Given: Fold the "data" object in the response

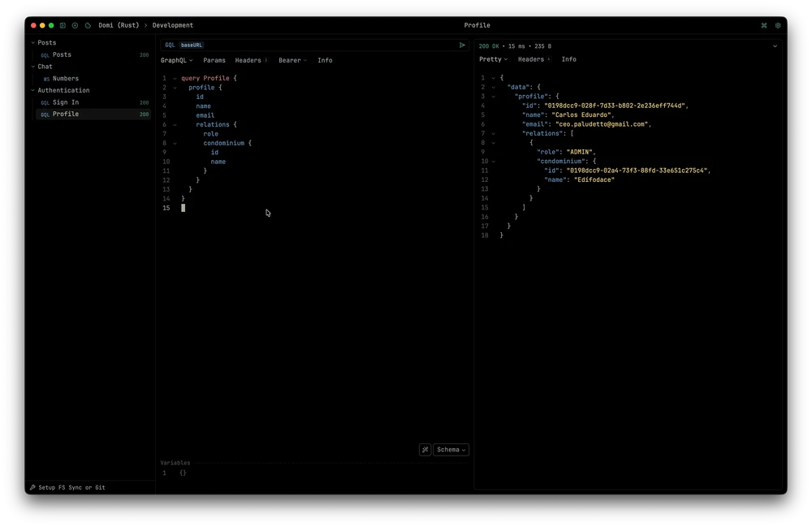Looking at the screenshot, I should (x=494, y=88).
